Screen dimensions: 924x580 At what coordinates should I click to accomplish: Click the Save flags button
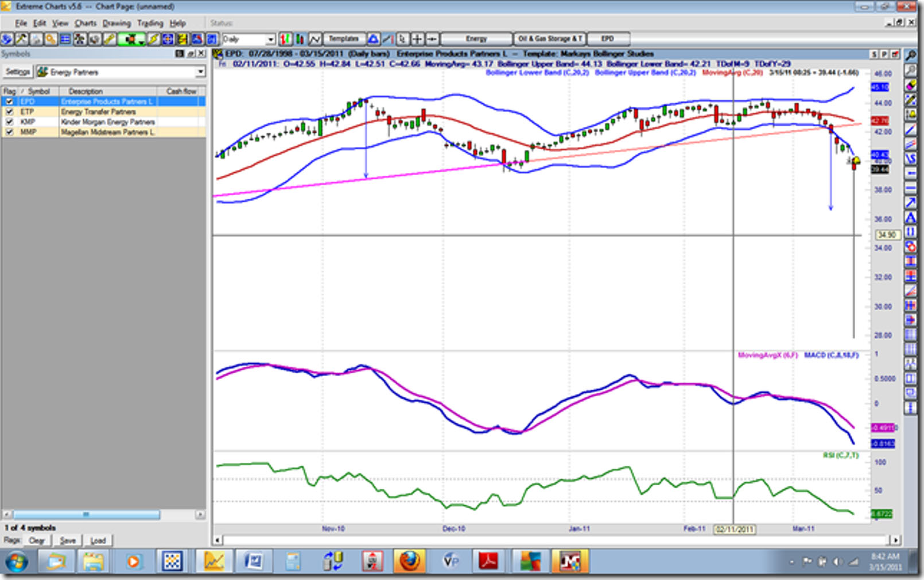[68, 540]
